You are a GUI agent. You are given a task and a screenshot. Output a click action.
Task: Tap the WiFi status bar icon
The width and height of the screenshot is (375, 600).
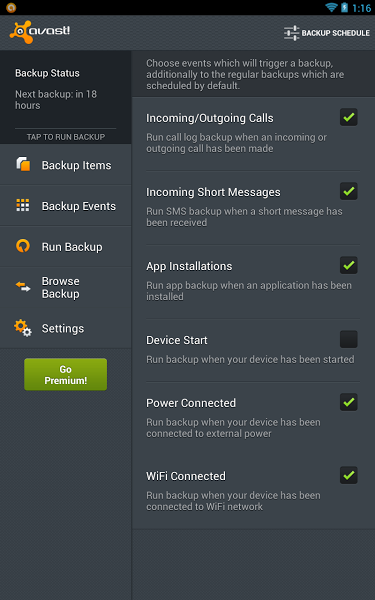(x=331, y=7)
